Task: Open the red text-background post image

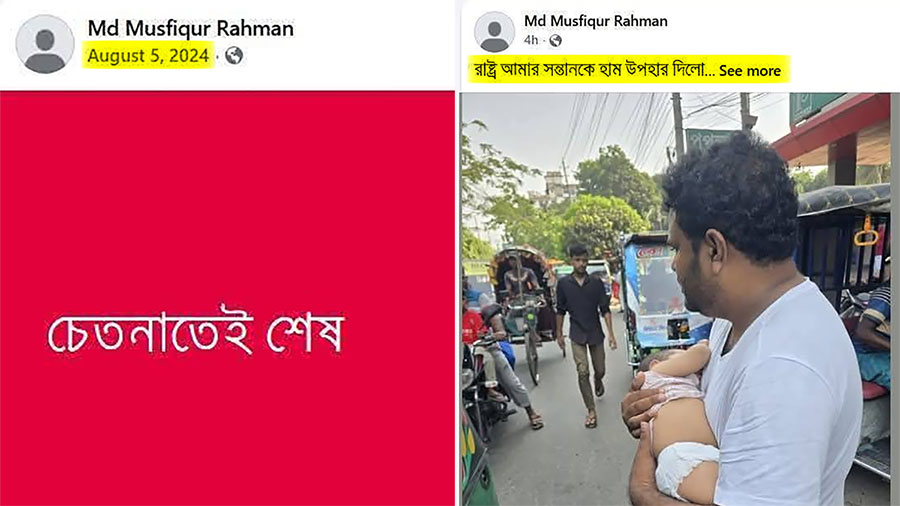Action: point(227,298)
